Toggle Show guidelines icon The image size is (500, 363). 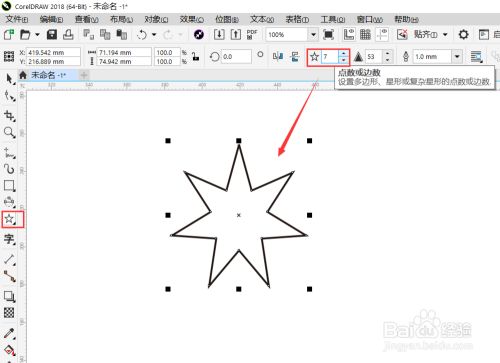coord(382,34)
